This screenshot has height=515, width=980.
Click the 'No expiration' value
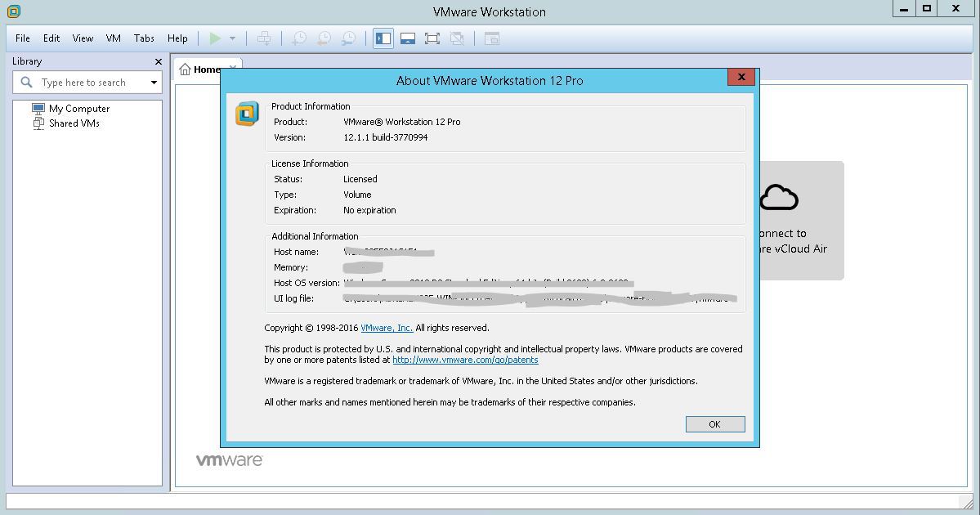(369, 210)
